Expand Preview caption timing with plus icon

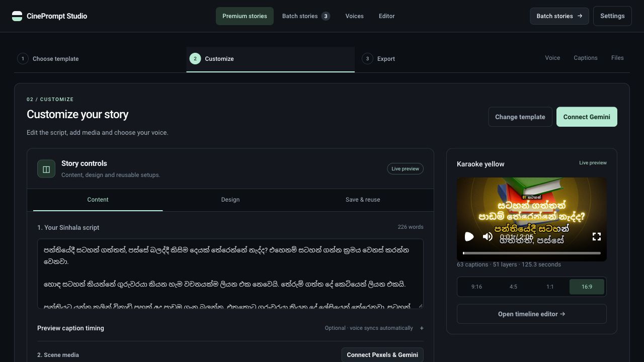(422, 328)
